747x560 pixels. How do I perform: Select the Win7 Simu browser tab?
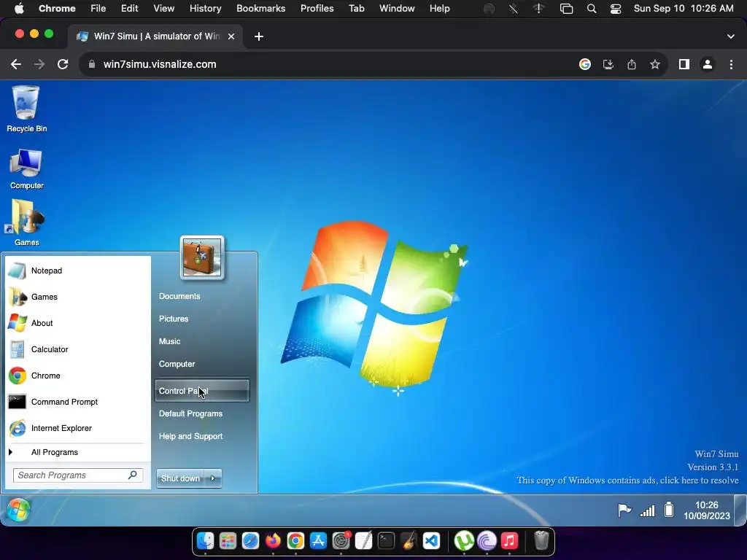(156, 36)
